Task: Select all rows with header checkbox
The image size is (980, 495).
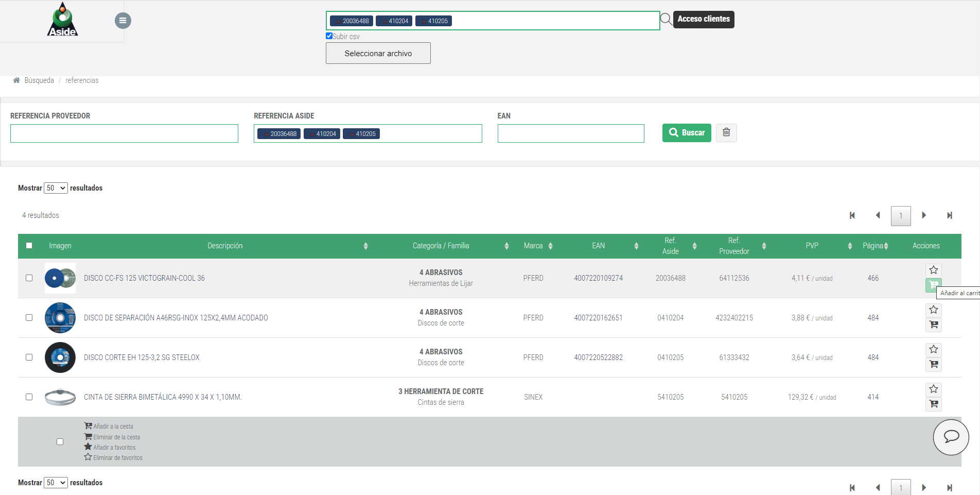Action: (x=29, y=246)
